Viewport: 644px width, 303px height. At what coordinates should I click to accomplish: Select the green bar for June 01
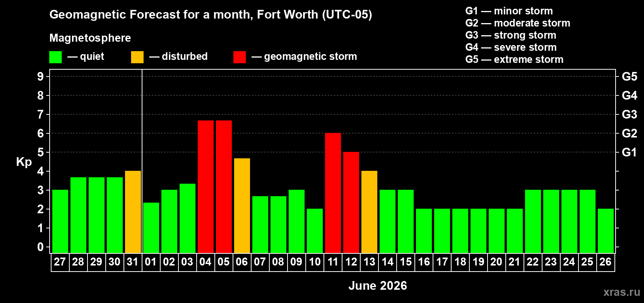tap(151, 228)
